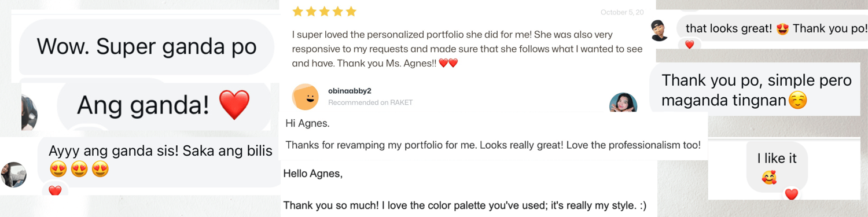868x217 pixels.
Task: Click the heart-eyes emojis under 'Saka ang bilis'
Action: pyautogui.click(x=79, y=170)
